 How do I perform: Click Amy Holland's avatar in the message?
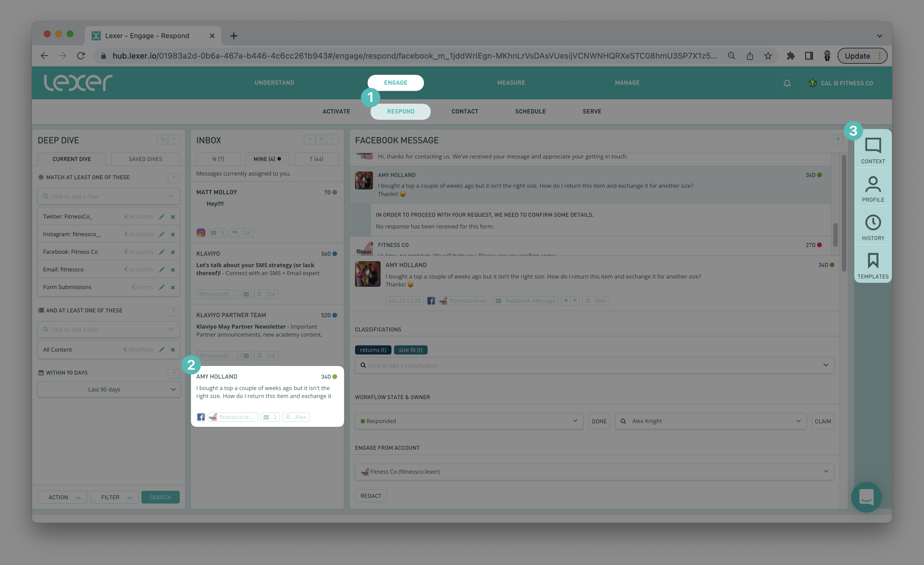368,274
